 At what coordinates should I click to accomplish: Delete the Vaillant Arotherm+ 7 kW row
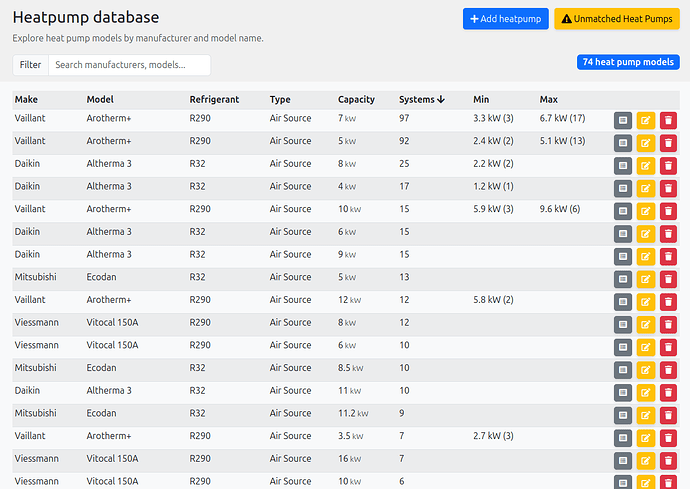point(668,119)
